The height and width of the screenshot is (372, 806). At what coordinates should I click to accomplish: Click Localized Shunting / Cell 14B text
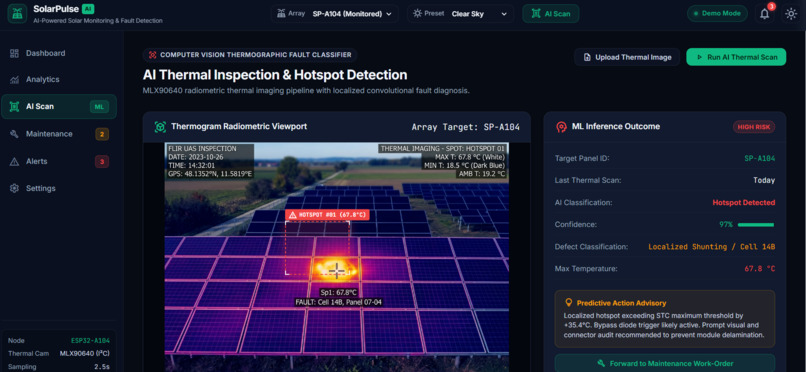point(711,247)
